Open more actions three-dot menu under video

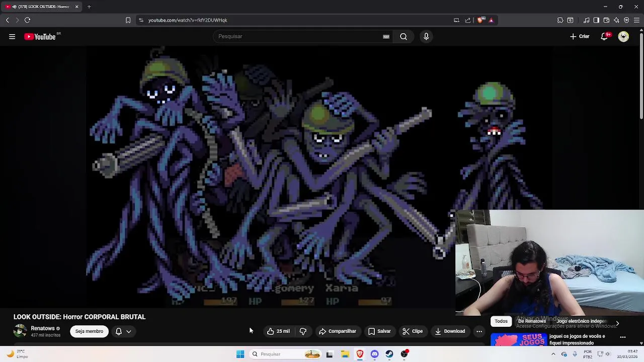click(x=479, y=331)
